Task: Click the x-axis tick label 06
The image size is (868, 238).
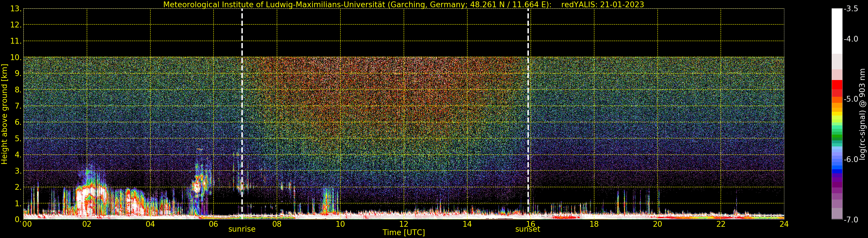Action: [214, 224]
